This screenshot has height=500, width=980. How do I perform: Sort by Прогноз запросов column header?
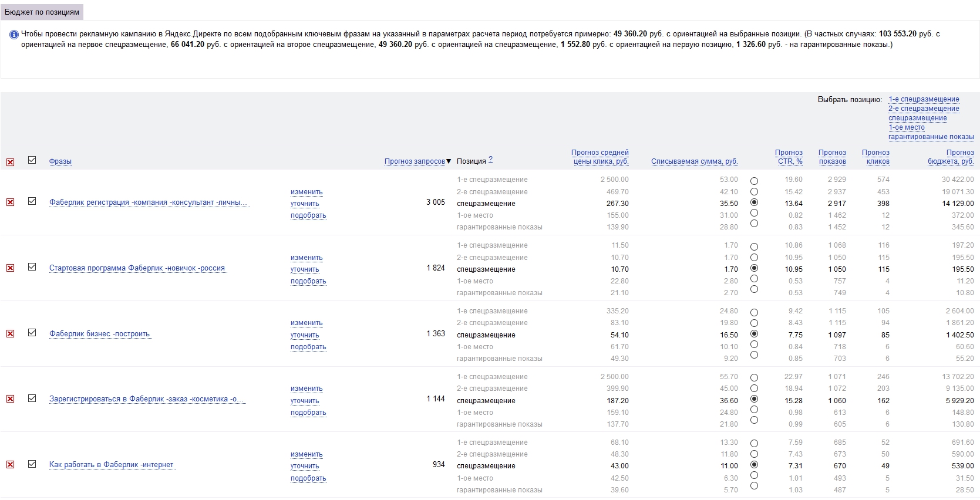tap(415, 161)
